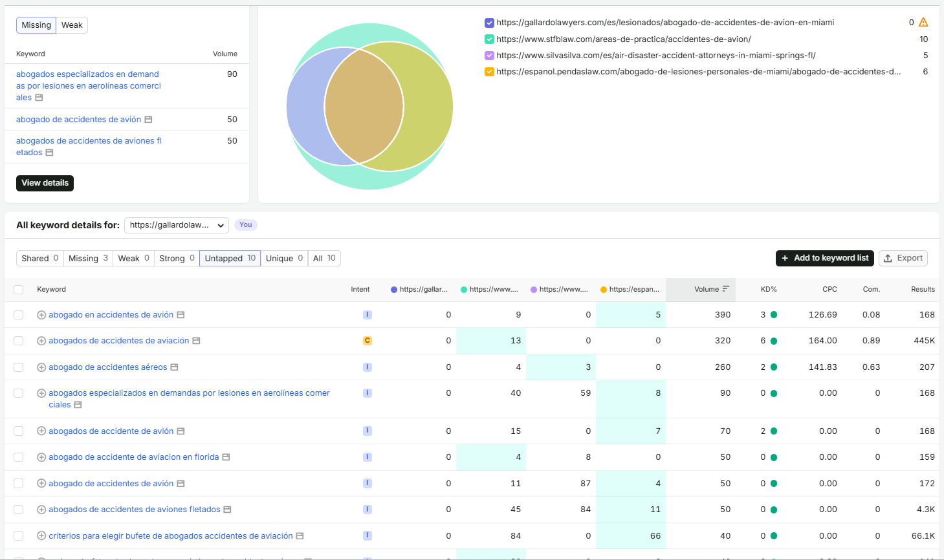The image size is (944, 560).
Task: Open SERP icon after 'abogados de accidentes de aviones fletados'
Action: pos(228,510)
